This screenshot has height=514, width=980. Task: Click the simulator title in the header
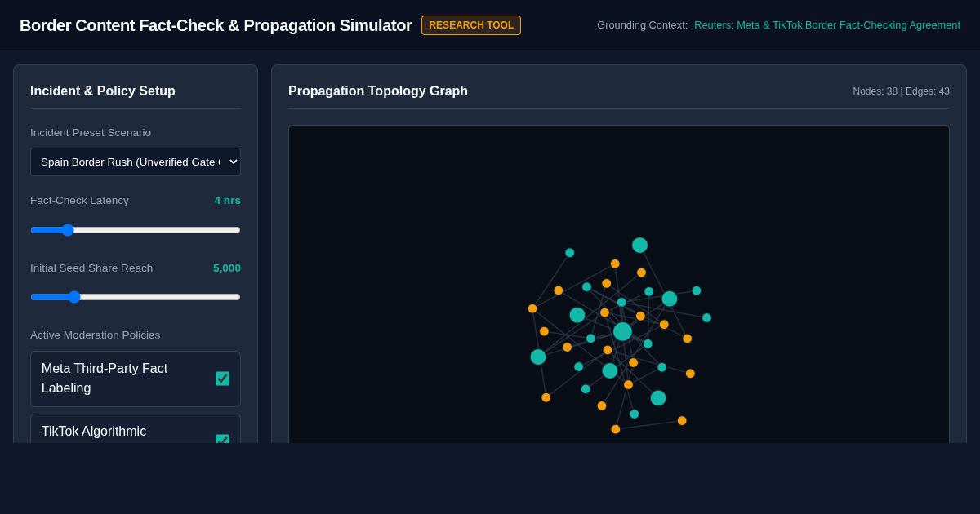[x=216, y=25]
